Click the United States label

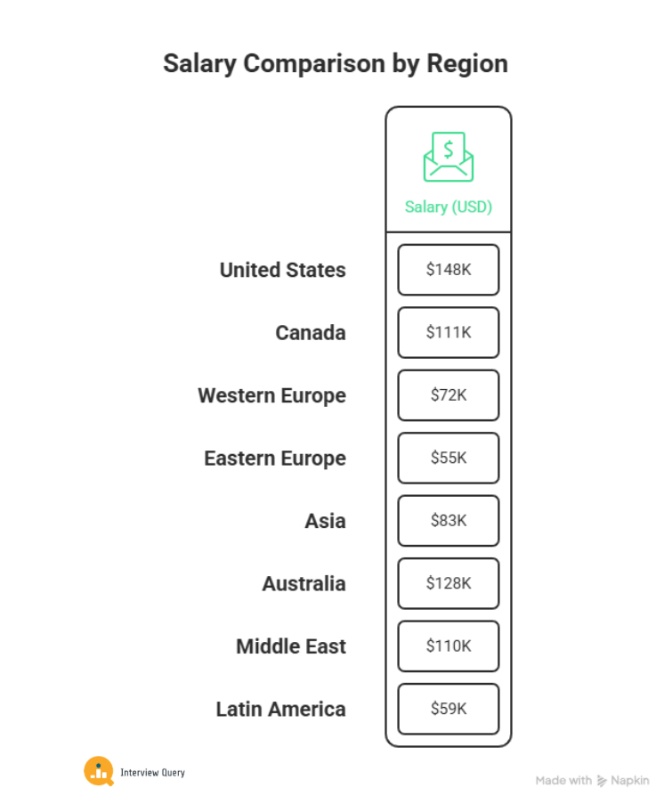pos(283,270)
